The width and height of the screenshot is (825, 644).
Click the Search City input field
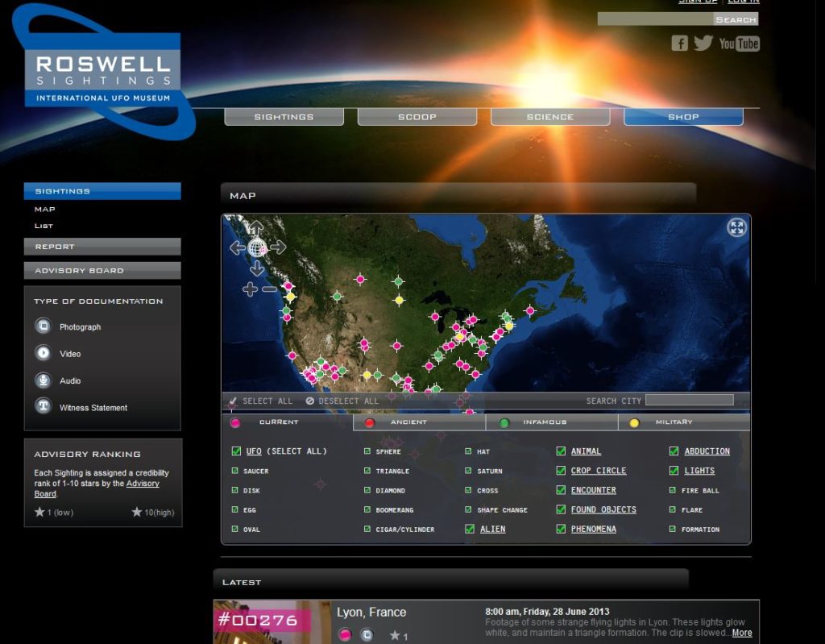point(689,400)
